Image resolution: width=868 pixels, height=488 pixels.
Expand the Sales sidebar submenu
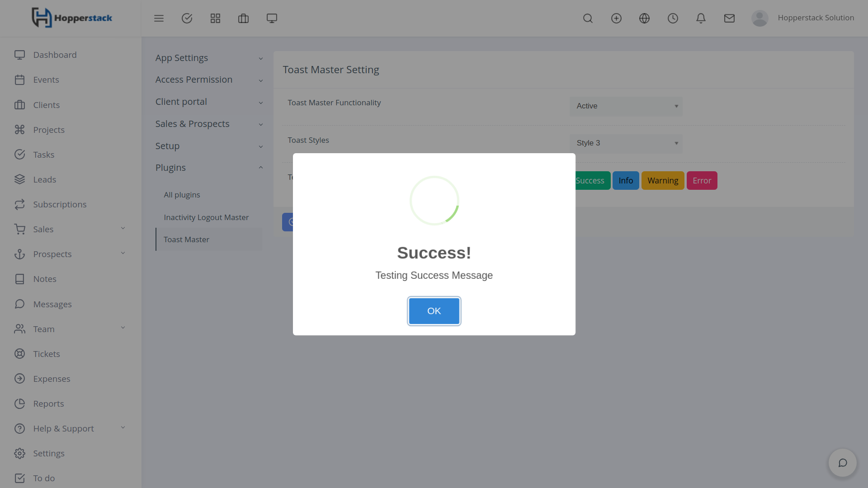pyautogui.click(x=70, y=230)
